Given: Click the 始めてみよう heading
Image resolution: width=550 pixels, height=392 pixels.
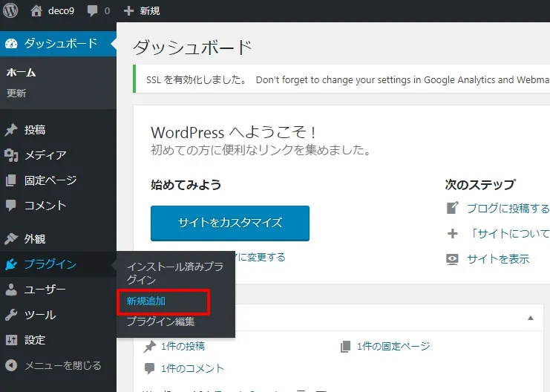Looking at the screenshot, I should click(186, 185).
